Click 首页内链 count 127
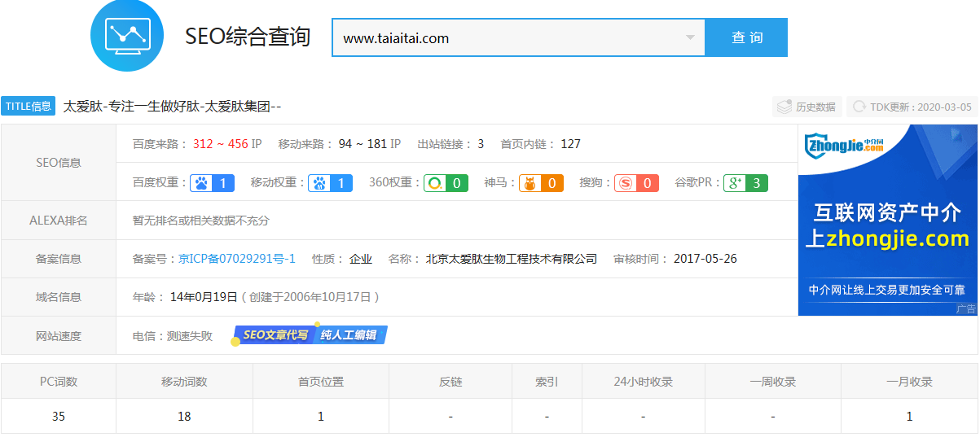This screenshot has height=437, width=980. [x=570, y=144]
